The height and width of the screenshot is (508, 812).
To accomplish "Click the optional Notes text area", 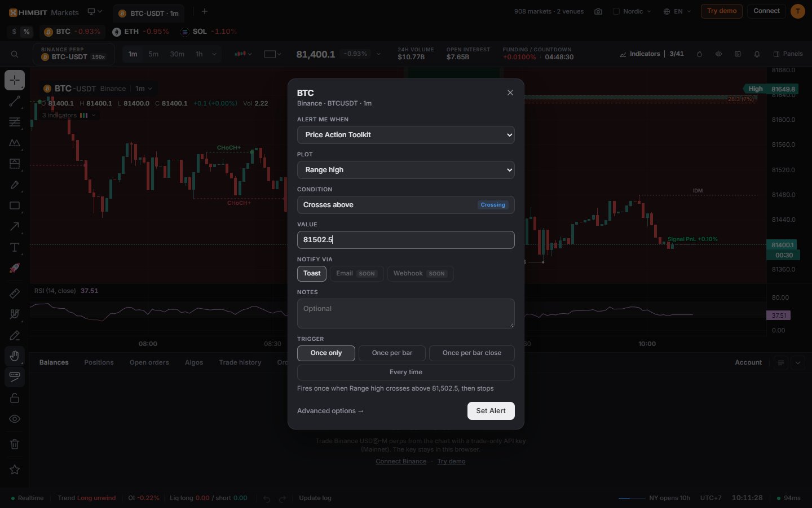I will (406, 313).
